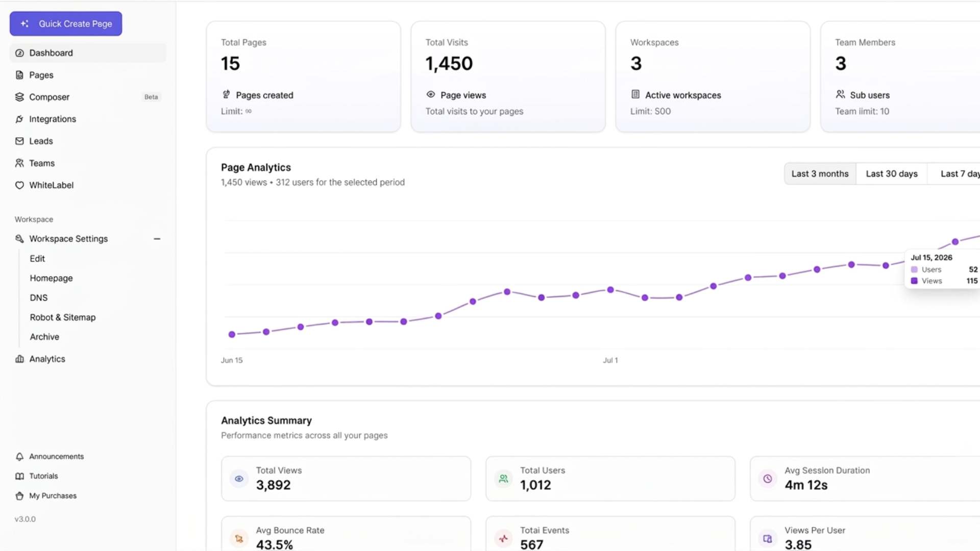The height and width of the screenshot is (551, 980).
Task: Open WhiteLabel settings in sidebar
Action: click(88, 185)
